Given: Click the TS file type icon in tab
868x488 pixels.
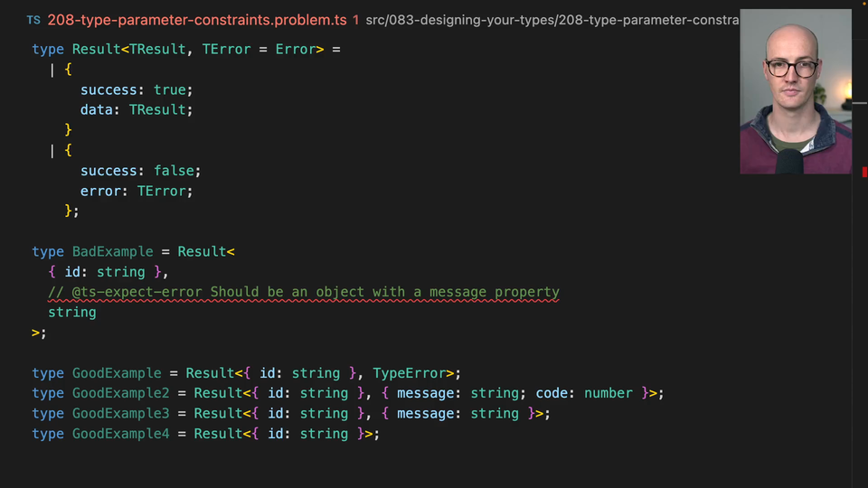Looking at the screenshot, I should coord(33,19).
